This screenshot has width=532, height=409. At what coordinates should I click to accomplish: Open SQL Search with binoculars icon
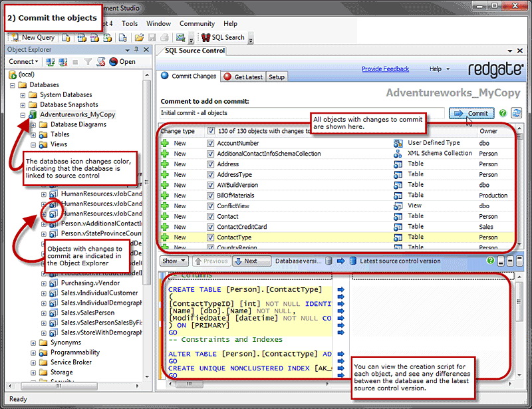pos(223,37)
